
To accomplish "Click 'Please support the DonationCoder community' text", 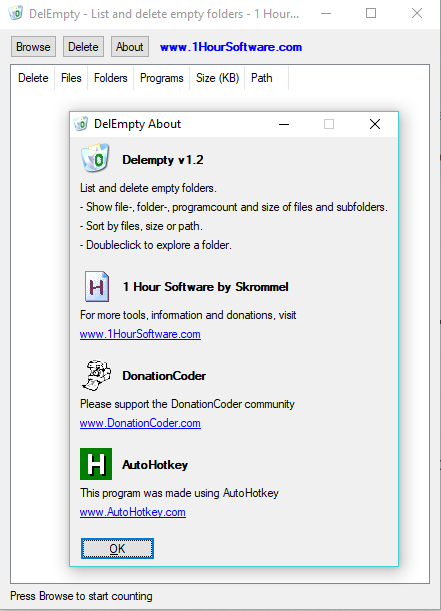I will pyautogui.click(x=187, y=404).
